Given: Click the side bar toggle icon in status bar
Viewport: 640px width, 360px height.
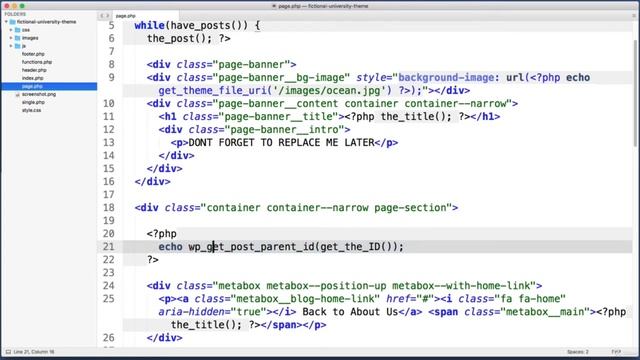Looking at the screenshot, I should click(8, 352).
